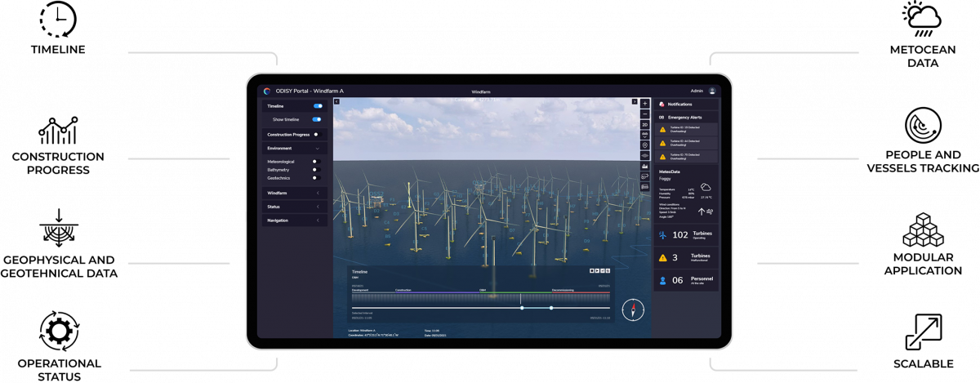Enable the Bathymetry layer toggle
Viewport: 980px width, 383px height.
tap(316, 170)
